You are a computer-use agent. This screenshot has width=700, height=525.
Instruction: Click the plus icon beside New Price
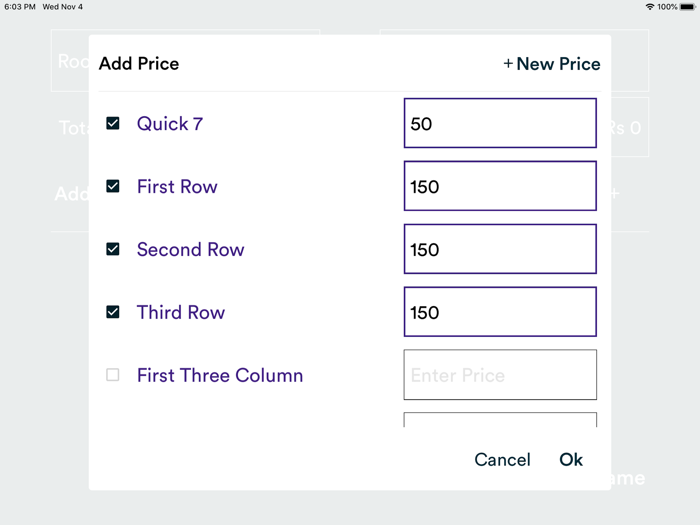pyautogui.click(x=508, y=64)
